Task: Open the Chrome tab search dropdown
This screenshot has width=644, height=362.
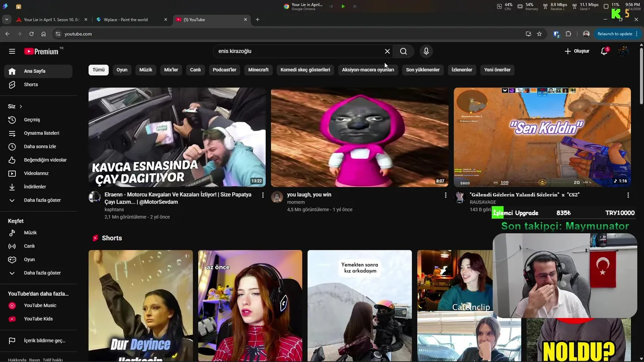Action: coord(6,20)
